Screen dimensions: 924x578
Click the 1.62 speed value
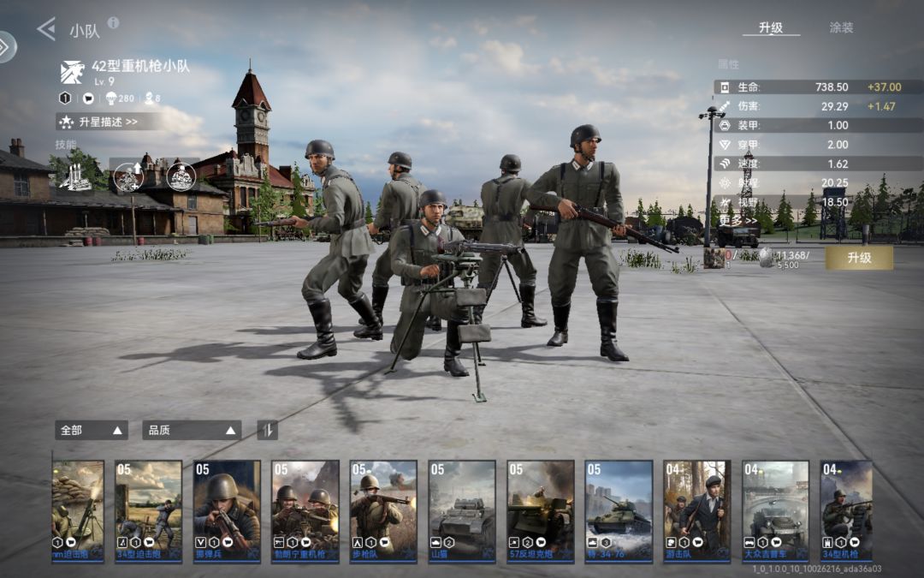click(838, 164)
